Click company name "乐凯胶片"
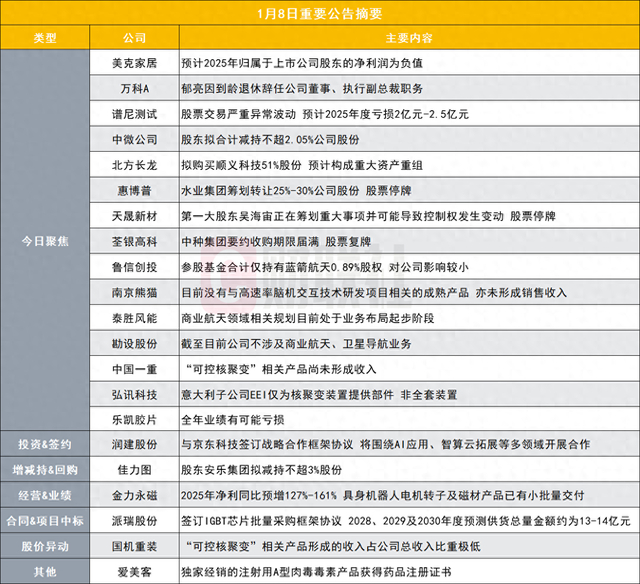The width and height of the screenshot is (640, 584). [x=134, y=420]
